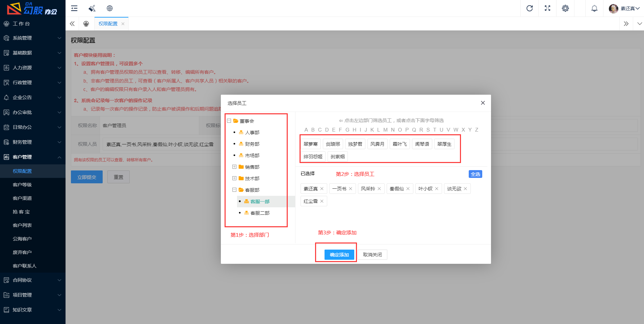
Task: Collapse the 董事会 tree node
Action: [x=229, y=121]
